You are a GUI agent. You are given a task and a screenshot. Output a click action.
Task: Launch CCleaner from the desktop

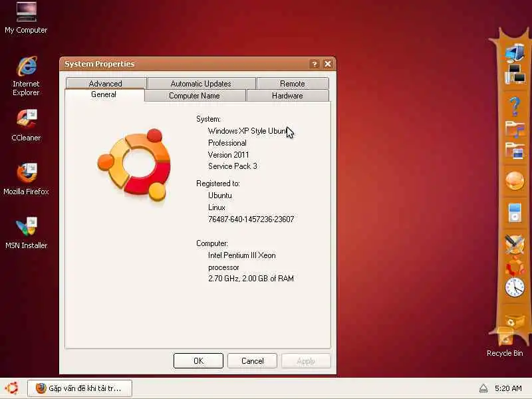coord(26,125)
